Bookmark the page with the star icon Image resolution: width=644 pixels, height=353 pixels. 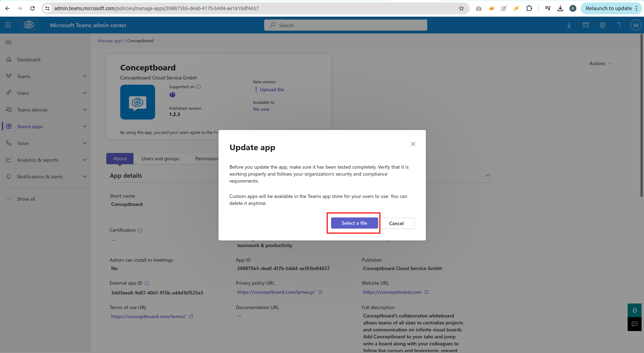coord(461,8)
